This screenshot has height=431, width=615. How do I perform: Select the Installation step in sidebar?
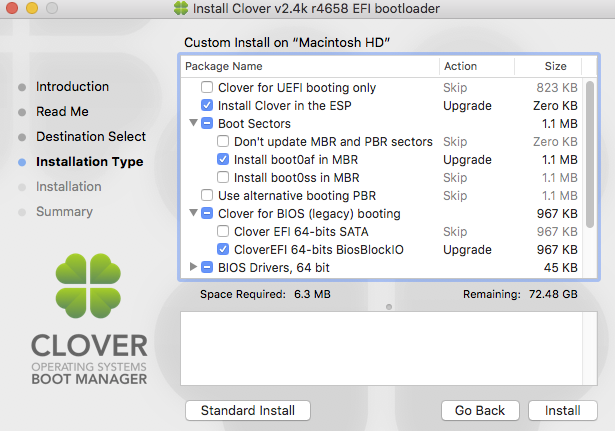[x=69, y=187]
